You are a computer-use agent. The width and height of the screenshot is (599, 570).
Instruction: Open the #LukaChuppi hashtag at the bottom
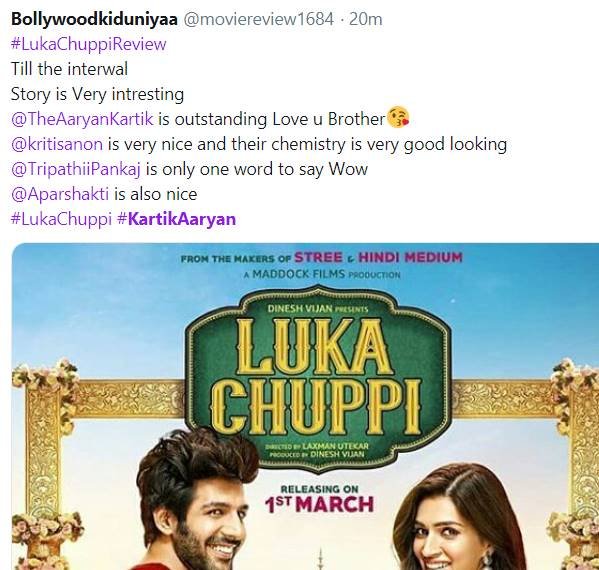coord(61,219)
